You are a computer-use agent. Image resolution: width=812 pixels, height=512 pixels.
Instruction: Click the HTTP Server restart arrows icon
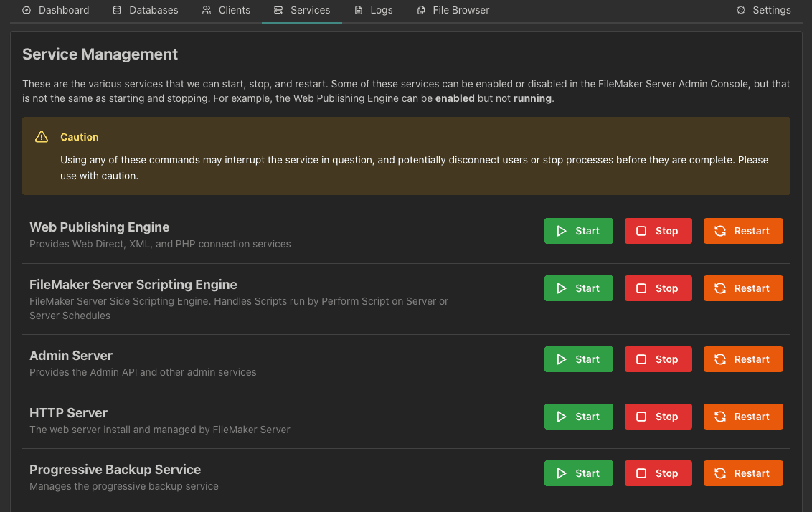pyautogui.click(x=720, y=417)
